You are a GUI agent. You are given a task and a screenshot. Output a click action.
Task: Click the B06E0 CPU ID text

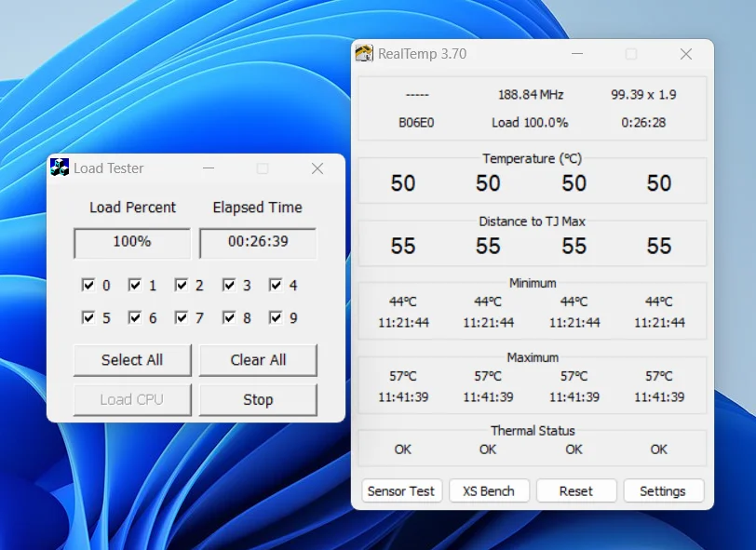416,123
